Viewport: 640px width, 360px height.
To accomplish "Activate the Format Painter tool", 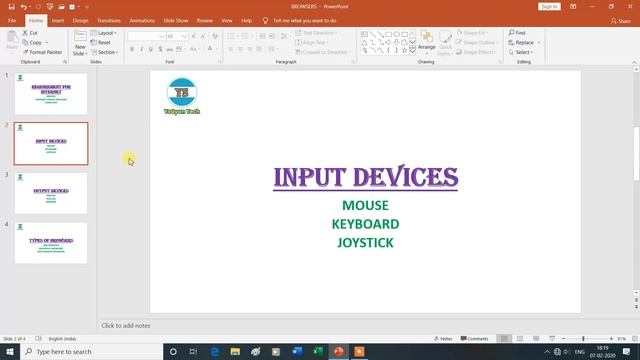I will coord(42,52).
